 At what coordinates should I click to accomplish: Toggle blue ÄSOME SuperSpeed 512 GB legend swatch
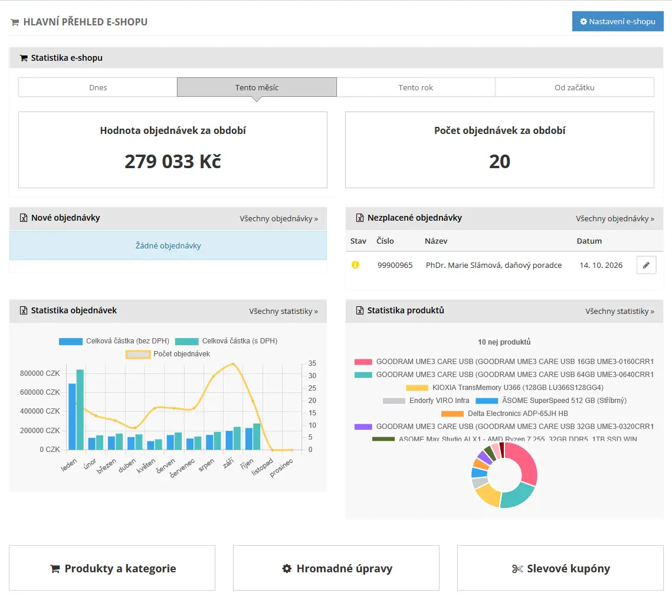pyautogui.click(x=487, y=401)
